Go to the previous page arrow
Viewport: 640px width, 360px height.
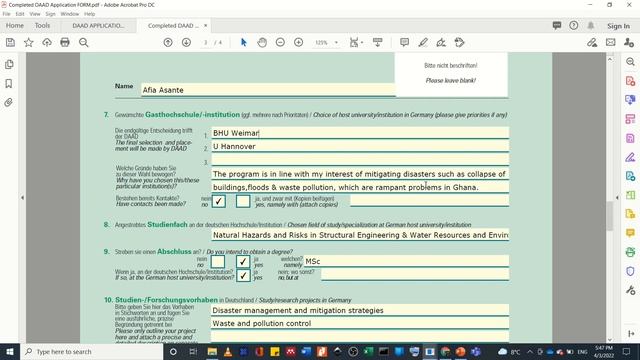pos(168,42)
